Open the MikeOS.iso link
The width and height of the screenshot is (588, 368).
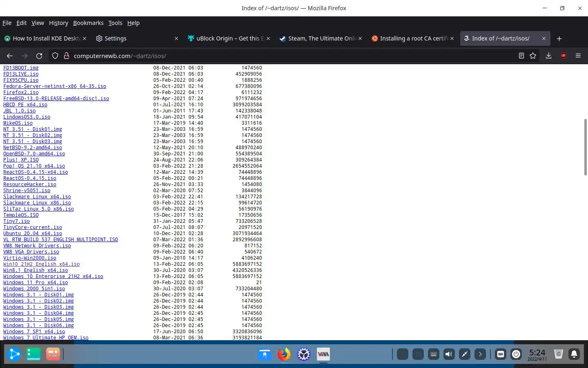click(x=18, y=123)
